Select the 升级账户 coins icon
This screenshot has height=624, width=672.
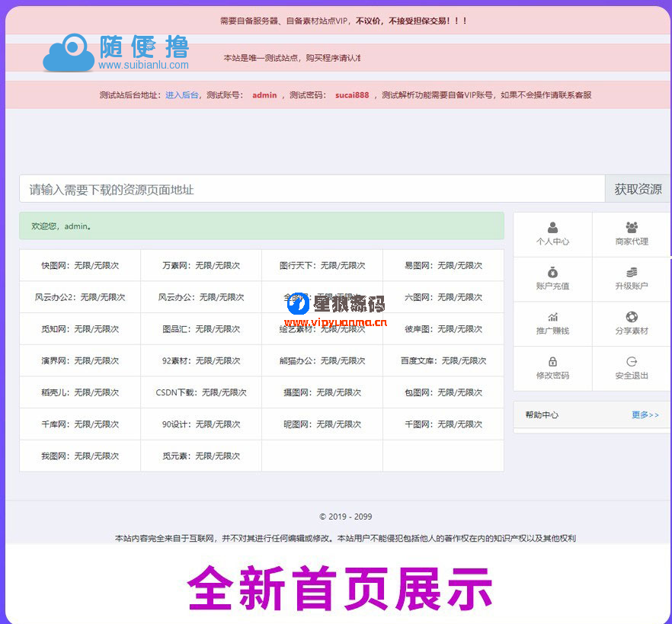tap(632, 272)
